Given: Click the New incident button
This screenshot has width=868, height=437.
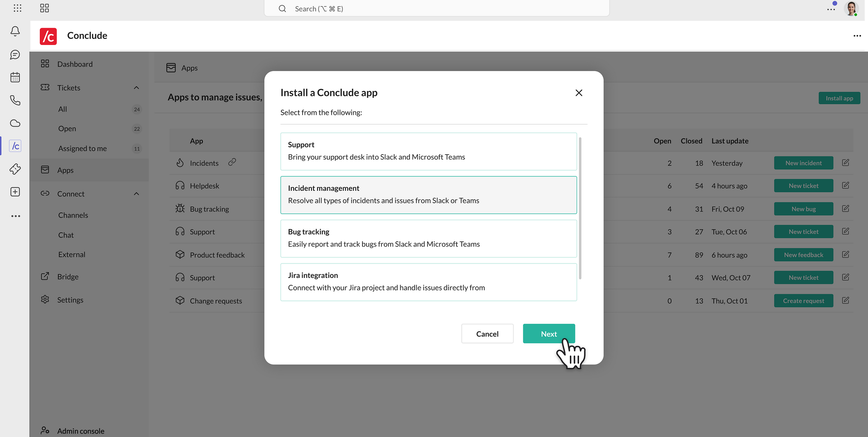Looking at the screenshot, I should [804, 163].
